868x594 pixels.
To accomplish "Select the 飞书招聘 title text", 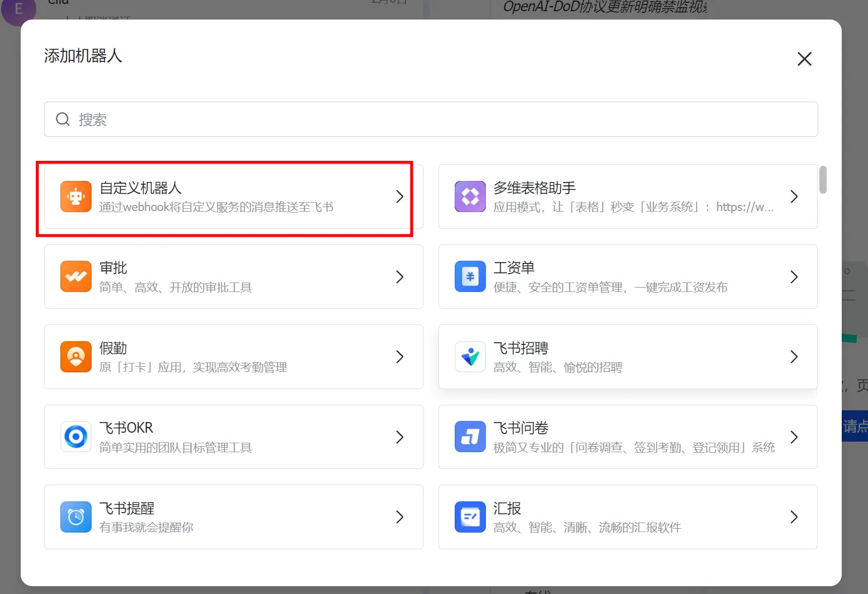I will (521, 348).
